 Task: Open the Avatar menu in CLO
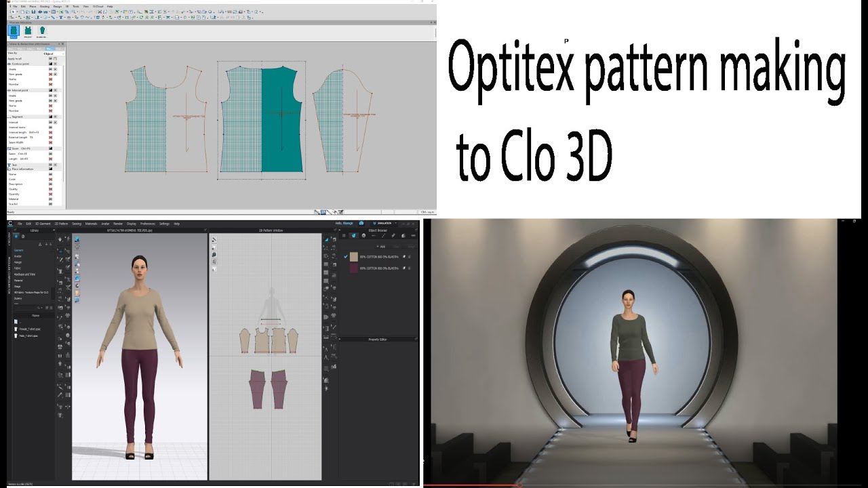[x=105, y=224]
